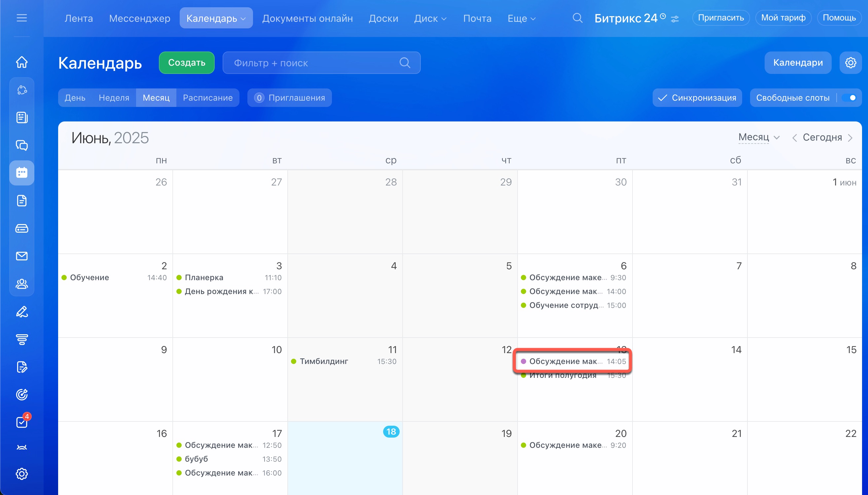Open Обсуждение event at 16:00
868x495 pixels.
(x=229, y=473)
